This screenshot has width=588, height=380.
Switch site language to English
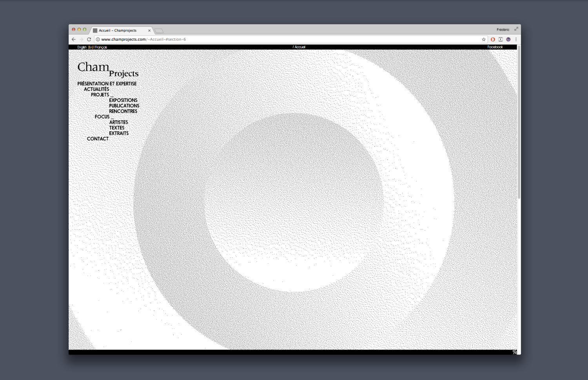click(82, 47)
